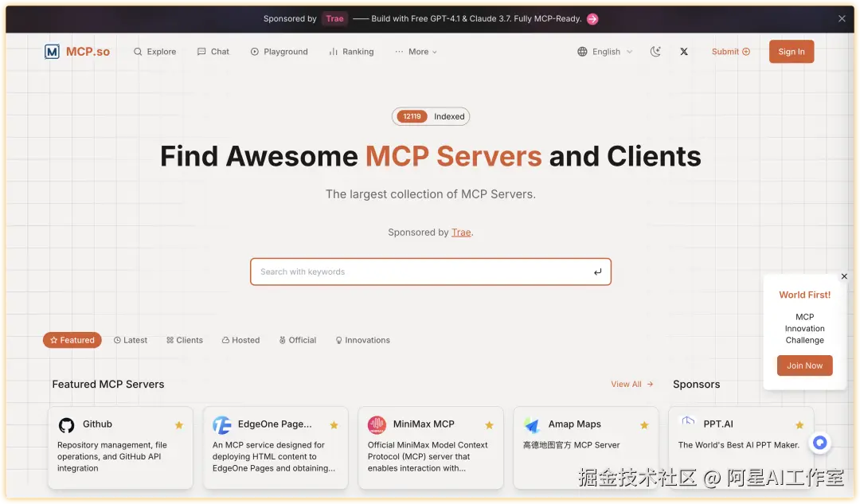This screenshot has width=860, height=504.
Task: Open the Github server card title
Action: click(97, 424)
